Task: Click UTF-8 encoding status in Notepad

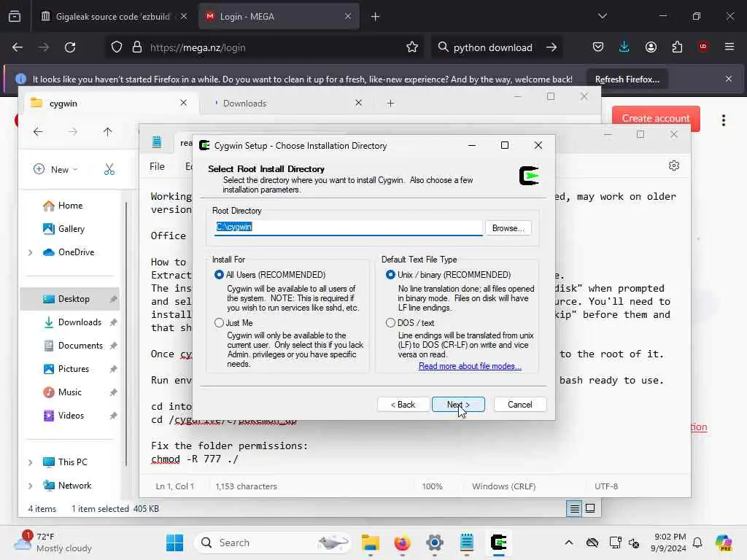Action: (x=606, y=486)
